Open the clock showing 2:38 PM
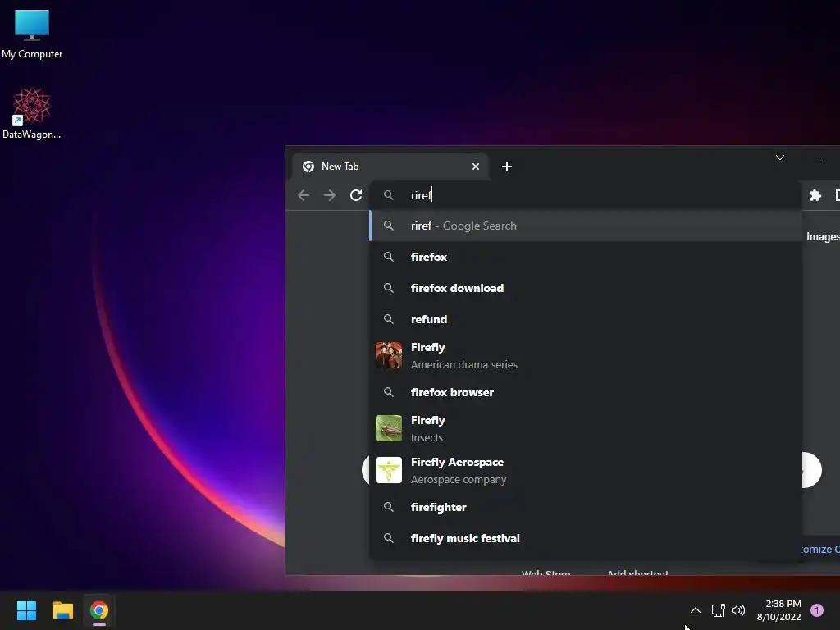The image size is (840, 630). 779,610
